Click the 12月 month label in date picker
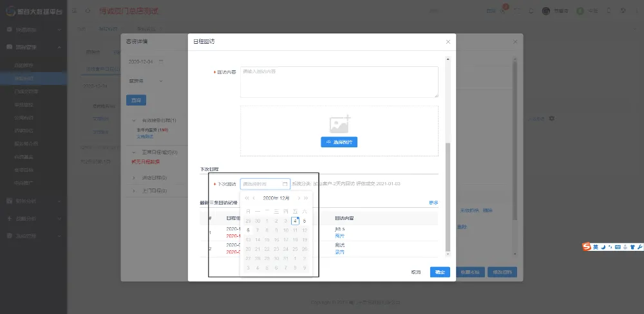 tap(285, 198)
